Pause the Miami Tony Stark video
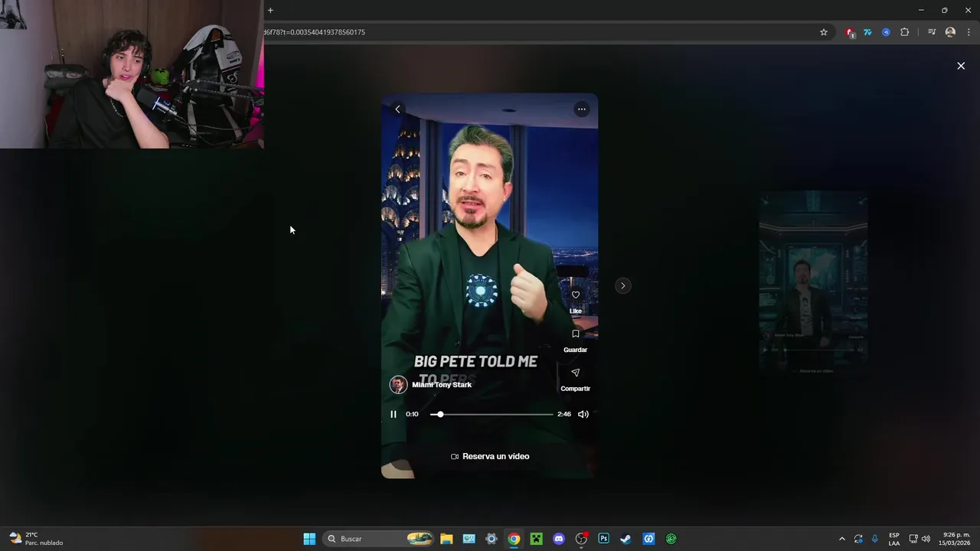This screenshot has height=551, width=980. click(394, 414)
